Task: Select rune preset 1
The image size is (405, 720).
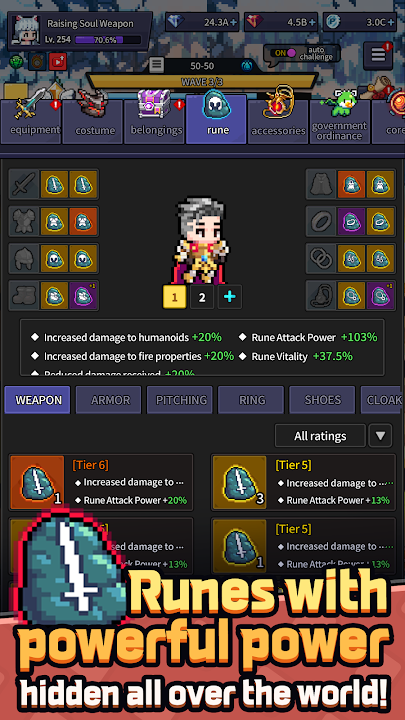Action: [174, 297]
